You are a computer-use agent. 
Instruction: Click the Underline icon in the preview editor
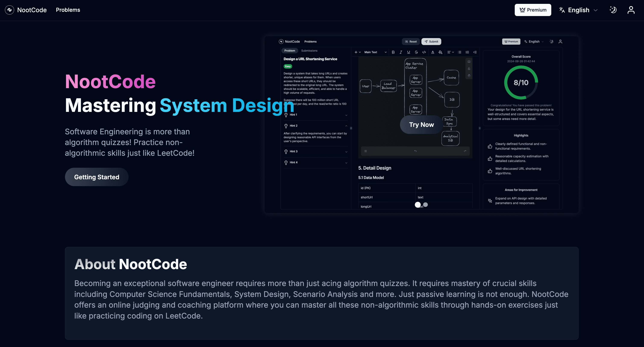[x=409, y=52]
